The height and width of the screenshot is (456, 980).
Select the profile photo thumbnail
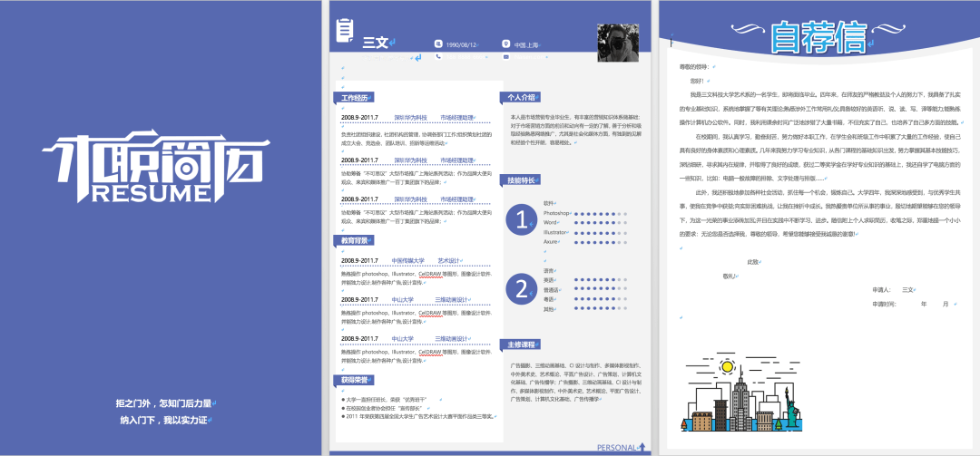coord(618,44)
